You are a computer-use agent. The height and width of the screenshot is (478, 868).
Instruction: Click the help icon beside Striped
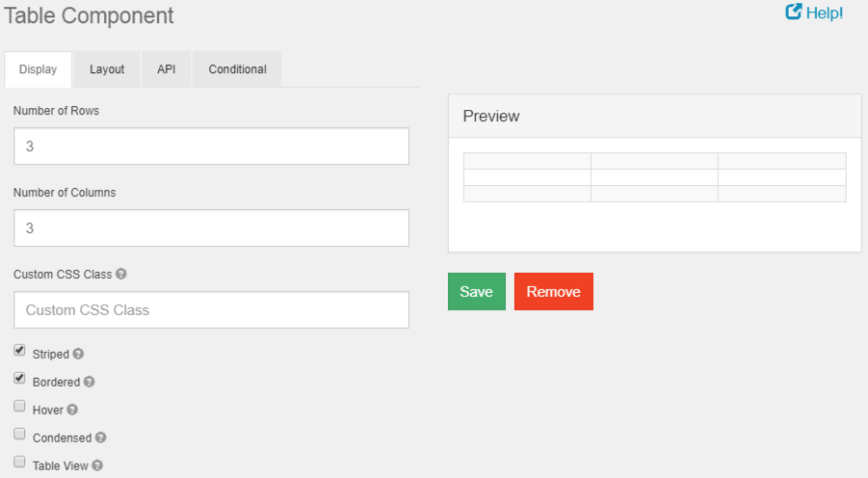coord(79,355)
